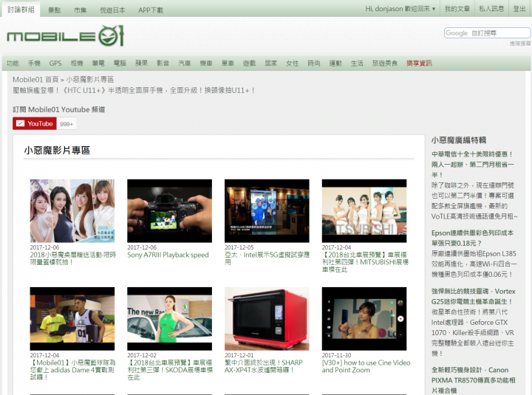Go to 我的文章
Image resolution: width=532 pixels, height=395 pixels.
[457, 9]
